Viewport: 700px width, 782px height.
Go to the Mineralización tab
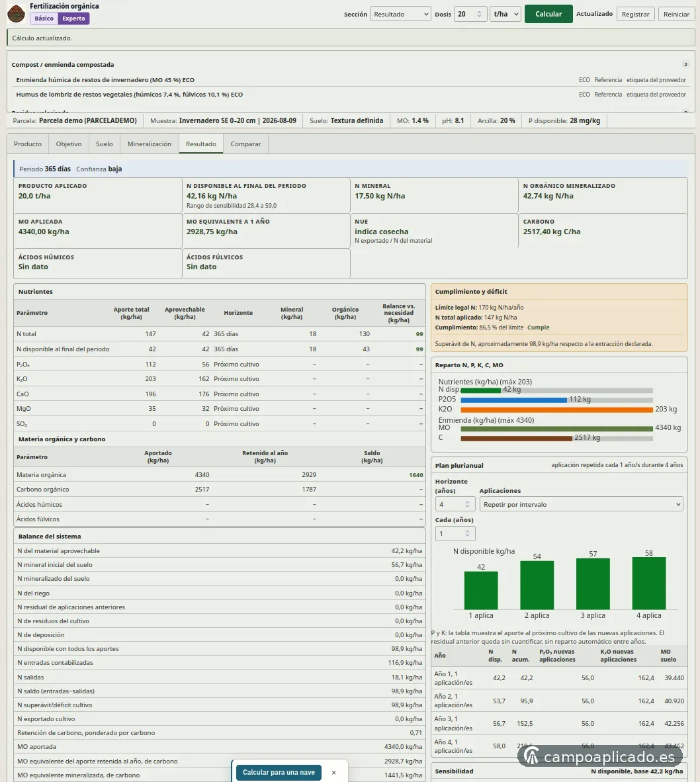(150, 144)
